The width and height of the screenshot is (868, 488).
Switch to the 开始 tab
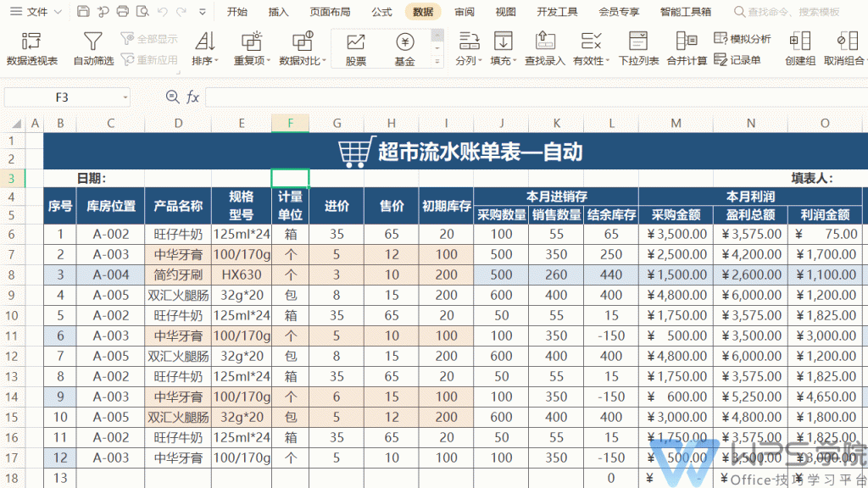tap(237, 12)
